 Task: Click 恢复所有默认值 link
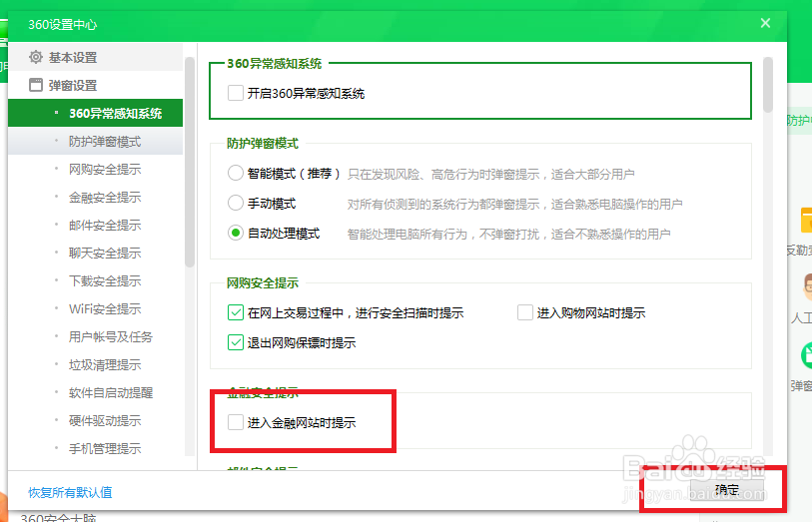pyautogui.click(x=70, y=492)
